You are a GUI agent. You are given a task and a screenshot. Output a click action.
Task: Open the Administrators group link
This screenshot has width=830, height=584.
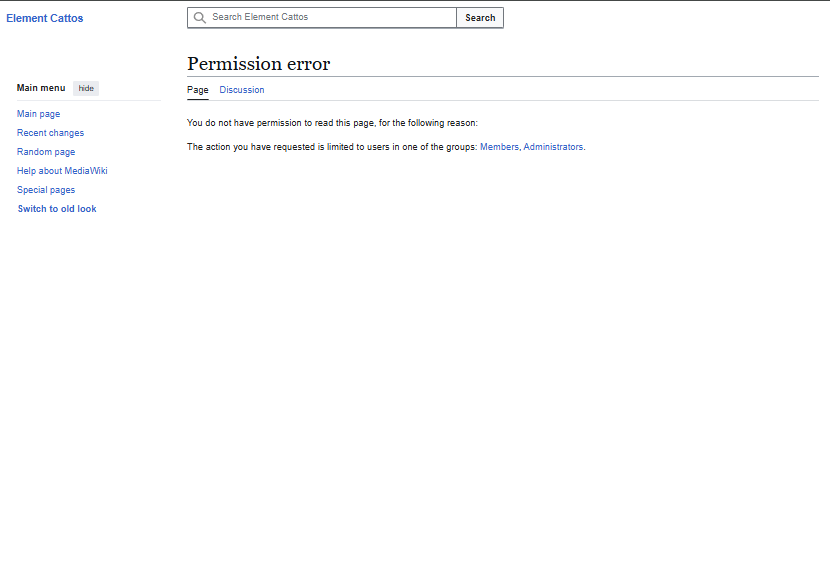(x=553, y=147)
